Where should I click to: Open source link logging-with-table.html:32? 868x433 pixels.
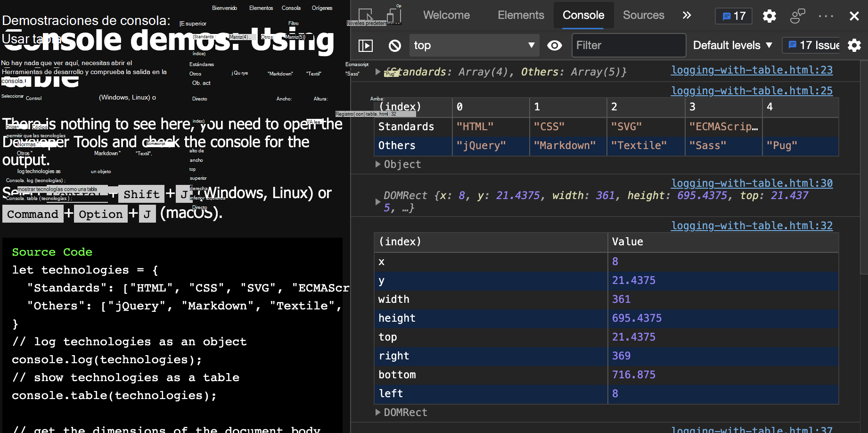click(x=752, y=225)
